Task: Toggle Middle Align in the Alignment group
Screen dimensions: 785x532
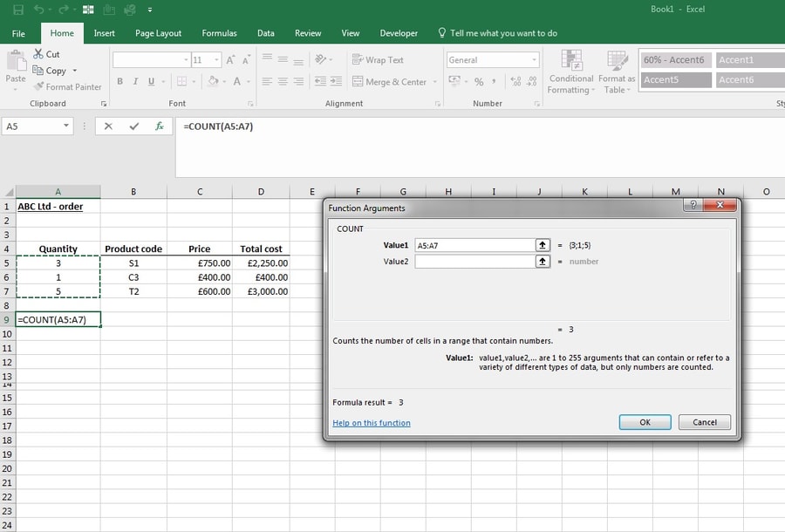Action: coord(283,59)
